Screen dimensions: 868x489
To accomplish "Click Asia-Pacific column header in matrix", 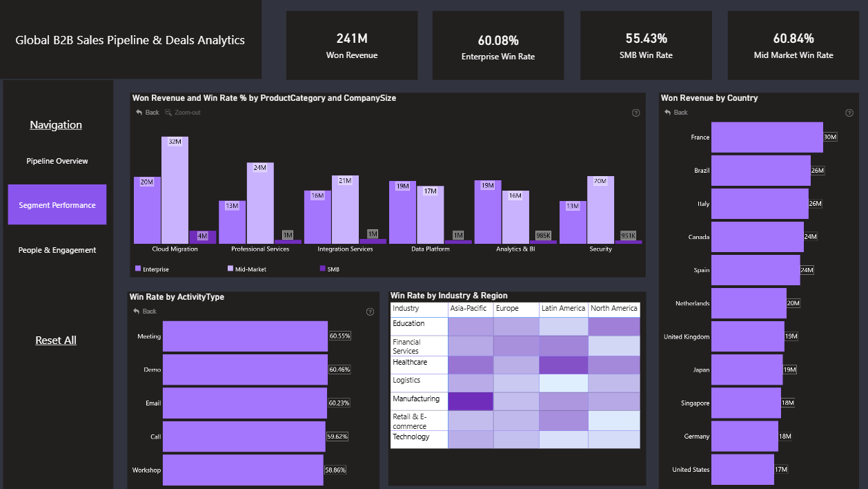I will pyautogui.click(x=471, y=309).
